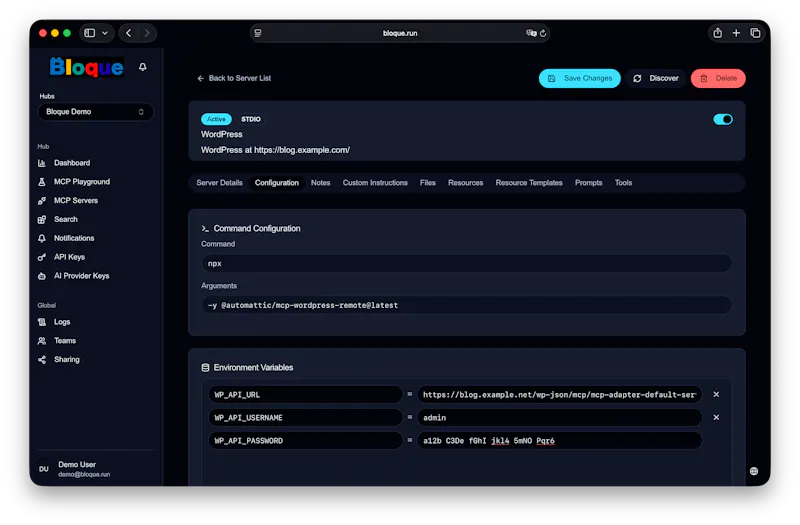
Task: Click the red Delete button
Action: click(718, 78)
